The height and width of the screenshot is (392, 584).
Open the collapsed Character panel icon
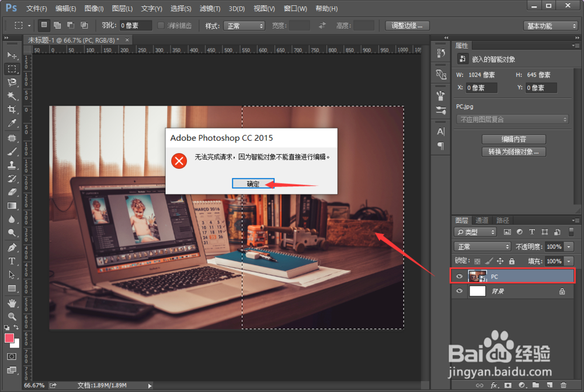click(x=440, y=131)
